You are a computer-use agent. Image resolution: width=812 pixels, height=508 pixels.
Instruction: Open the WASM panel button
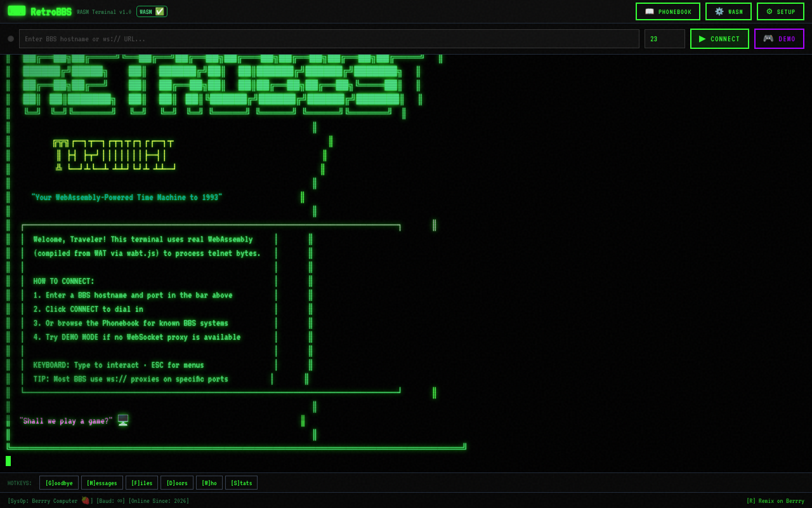click(728, 11)
